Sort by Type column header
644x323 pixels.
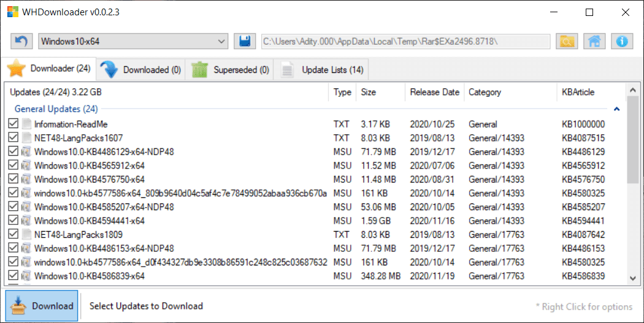pyautogui.click(x=342, y=93)
